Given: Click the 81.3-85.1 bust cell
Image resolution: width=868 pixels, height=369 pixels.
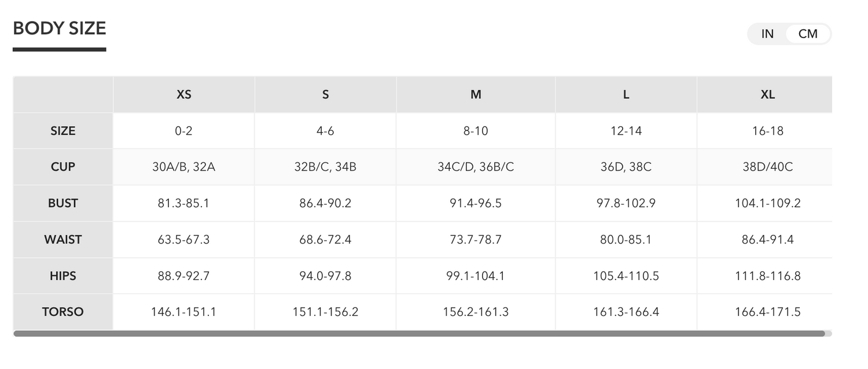Looking at the screenshot, I should click(184, 203).
